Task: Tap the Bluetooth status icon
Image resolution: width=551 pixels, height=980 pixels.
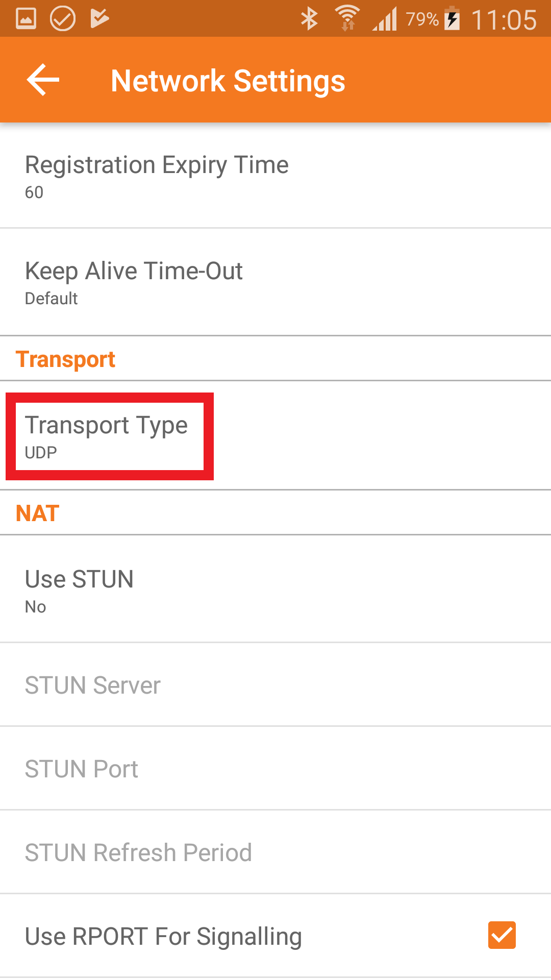Action: [309, 19]
